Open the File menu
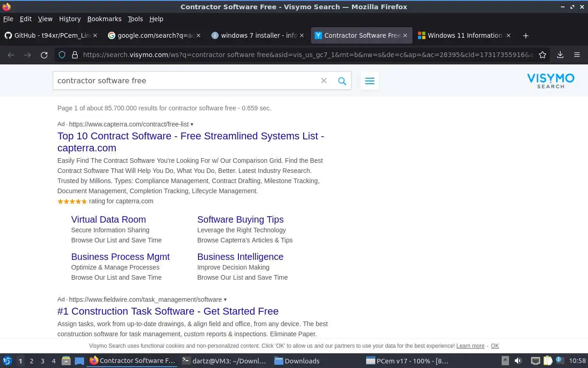Viewport: 588px width, 368px height. point(8,19)
